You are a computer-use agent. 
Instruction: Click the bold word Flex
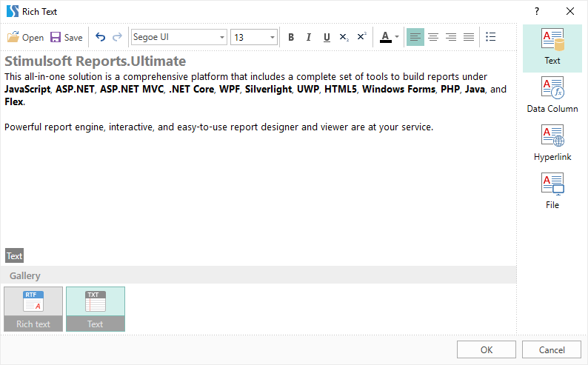[14, 101]
